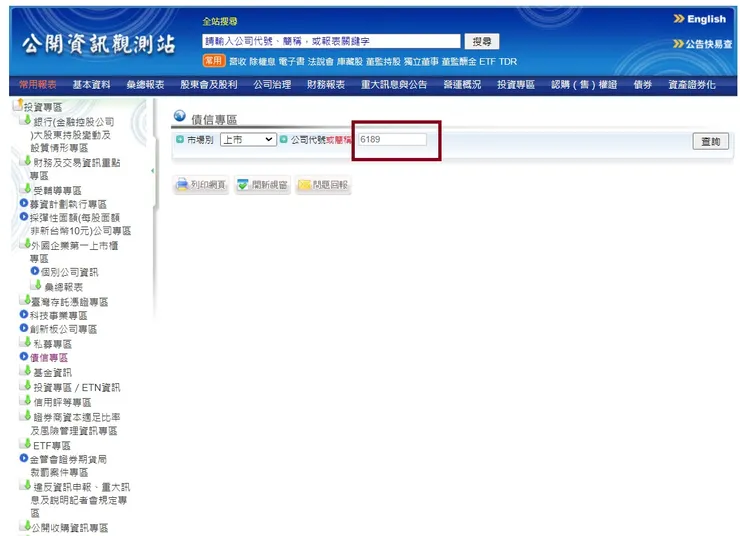Open the 股東會及股利 menu

209,84
